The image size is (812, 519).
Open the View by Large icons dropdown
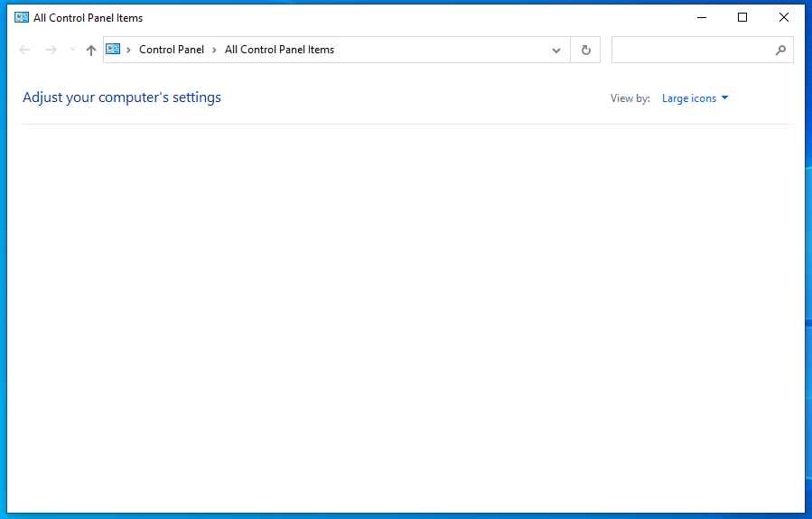(x=695, y=98)
